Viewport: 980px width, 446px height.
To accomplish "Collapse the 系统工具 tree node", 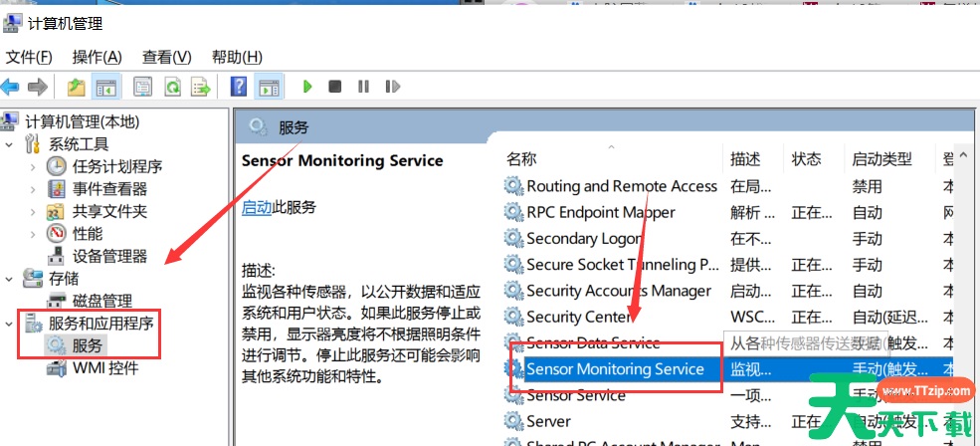I will [10, 144].
